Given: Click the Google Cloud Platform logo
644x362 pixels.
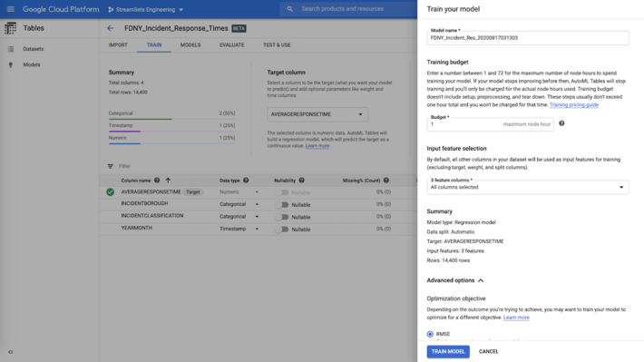Looking at the screenshot, I should click(x=61, y=9).
